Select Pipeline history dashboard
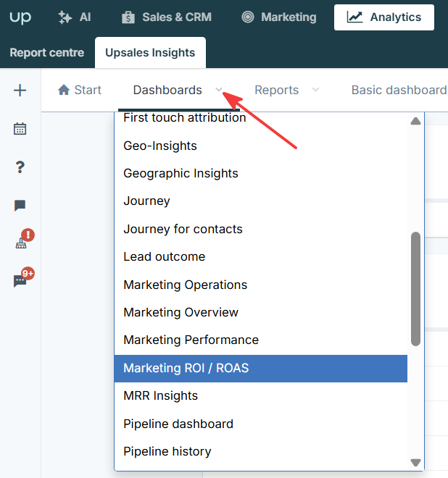This screenshot has height=478, width=448. (261, 451)
